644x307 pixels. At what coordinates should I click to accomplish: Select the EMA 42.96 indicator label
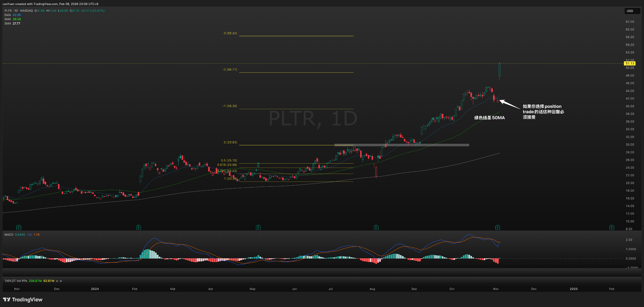point(13,15)
